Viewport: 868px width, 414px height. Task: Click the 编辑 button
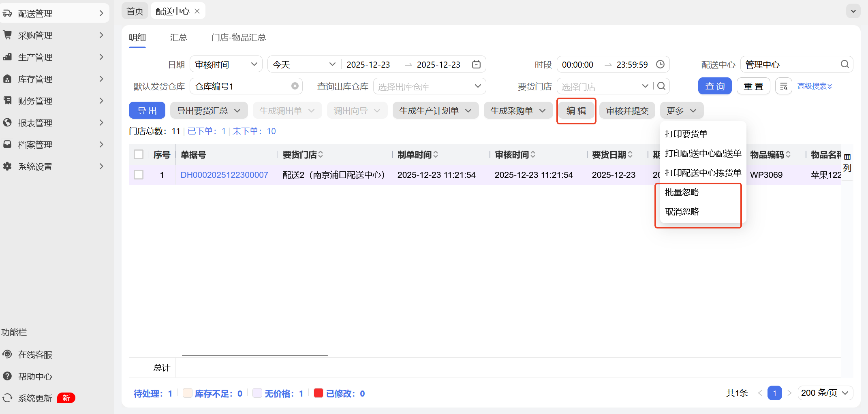point(576,111)
